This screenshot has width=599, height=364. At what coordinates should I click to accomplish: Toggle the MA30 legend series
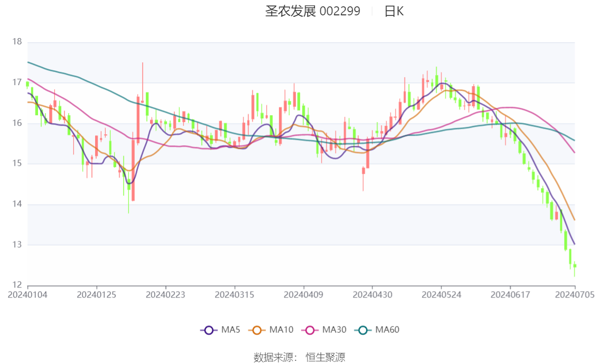[324, 330]
